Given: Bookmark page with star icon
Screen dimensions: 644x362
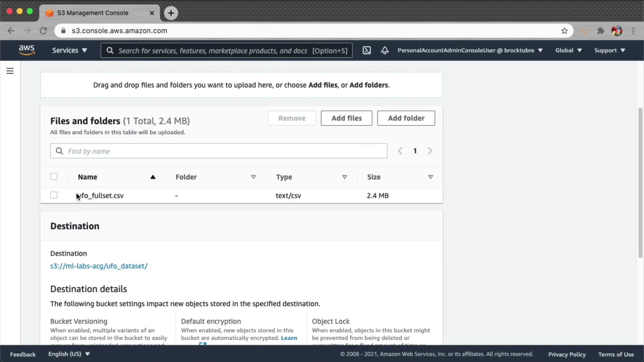Looking at the screenshot, I should coord(565,31).
